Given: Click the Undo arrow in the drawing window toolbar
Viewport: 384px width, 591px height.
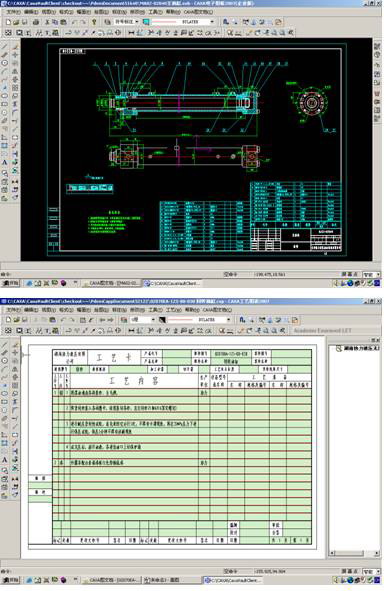Looking at the screenshot, I should pos(75,22).
